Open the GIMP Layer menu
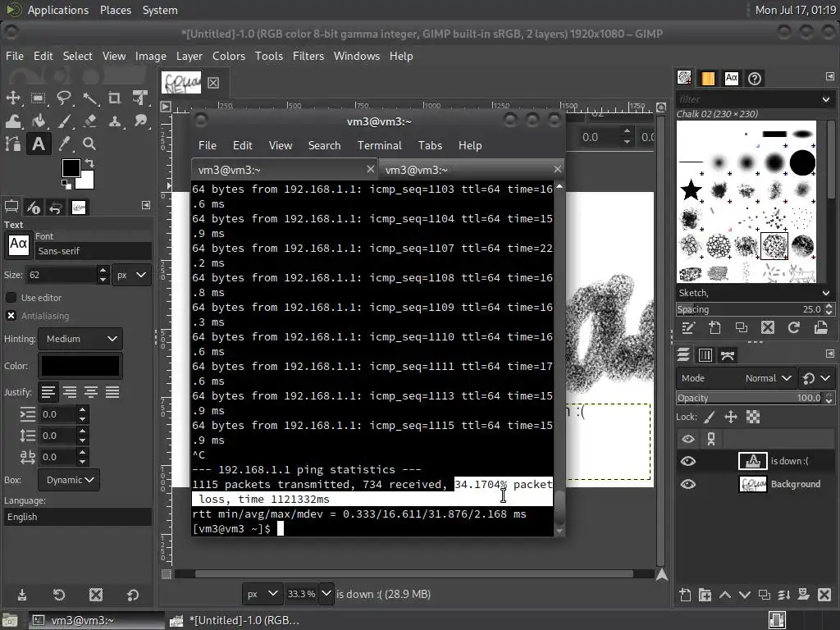Image resolution: width=840 pixels, height=630 pixels. pos(189,56)
